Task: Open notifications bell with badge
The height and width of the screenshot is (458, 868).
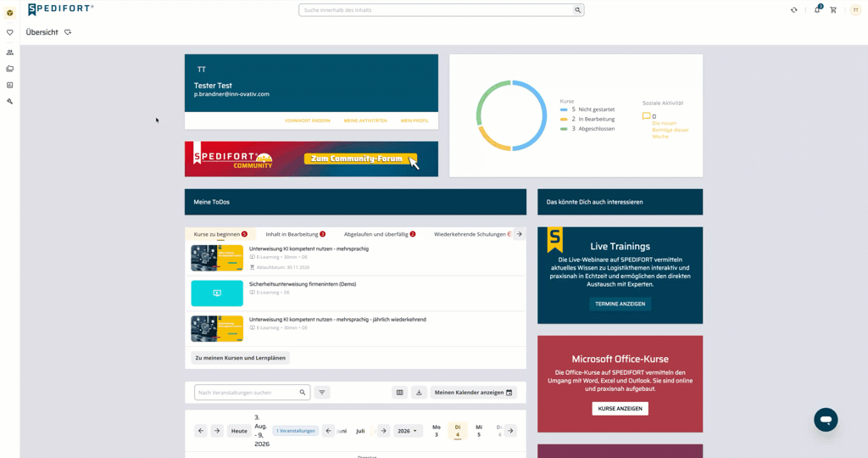Action: tap(817, 9)
